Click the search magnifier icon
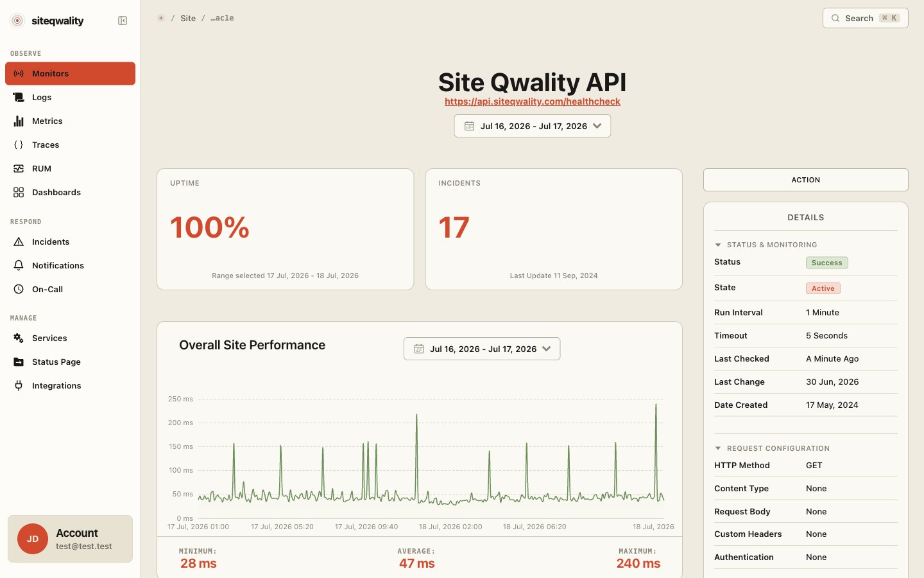Viewport: 924px width, 578px height. pos(835,18)
